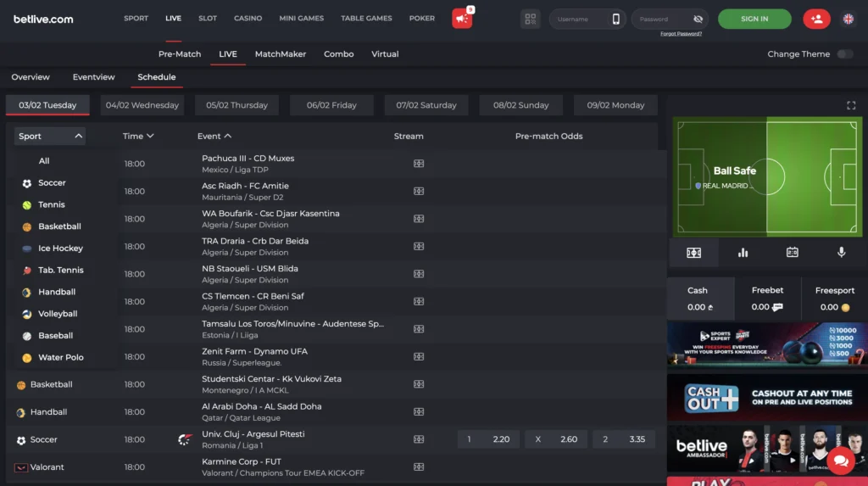Select 04/02 Wednesday date tab
Image resolution: width=868 pixels, height=486 pixels.
(142, 105)
